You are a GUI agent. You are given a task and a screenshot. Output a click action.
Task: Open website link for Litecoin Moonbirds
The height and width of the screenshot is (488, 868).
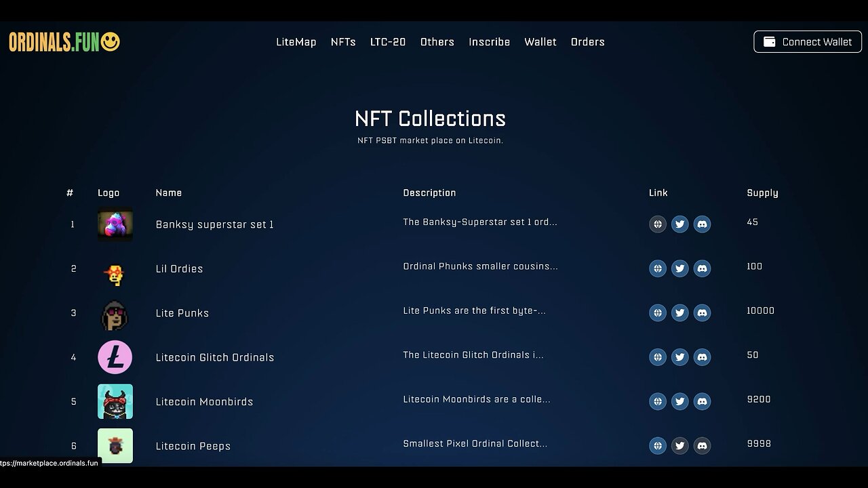click(x=658, y=401)
